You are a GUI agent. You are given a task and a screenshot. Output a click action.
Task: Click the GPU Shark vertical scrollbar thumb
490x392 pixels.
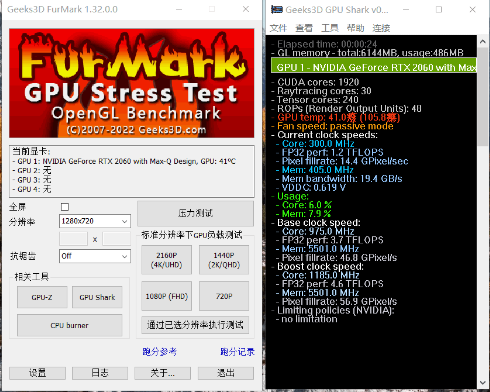point(482,97)
